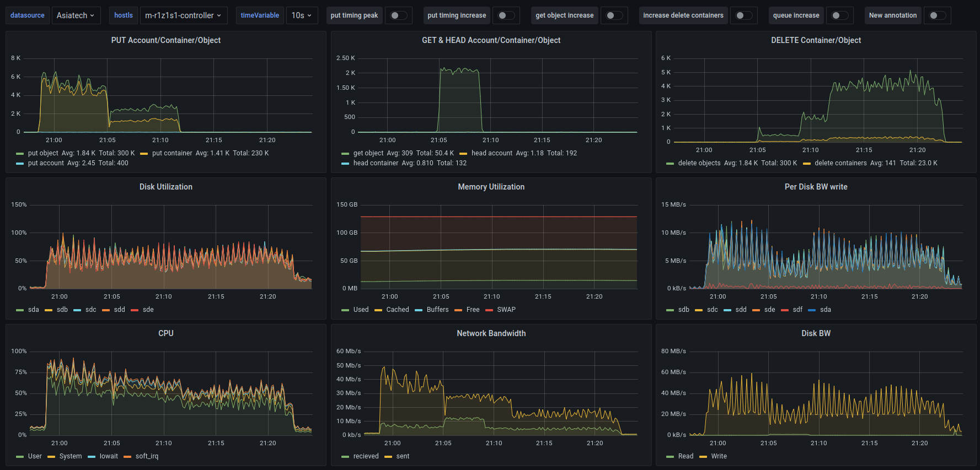Select SWAP series in Memory legend

pos(506,310)
